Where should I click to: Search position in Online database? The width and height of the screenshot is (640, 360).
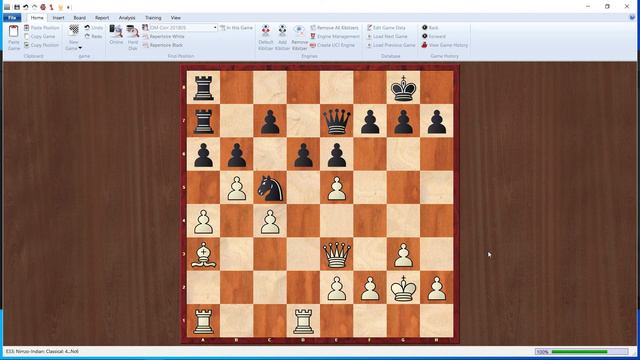(116, 34)
